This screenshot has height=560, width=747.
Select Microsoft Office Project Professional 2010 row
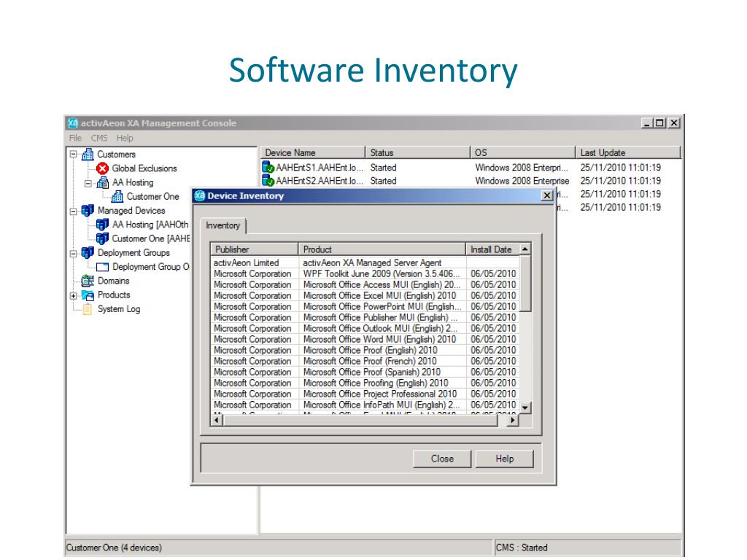tap(365, 394)
